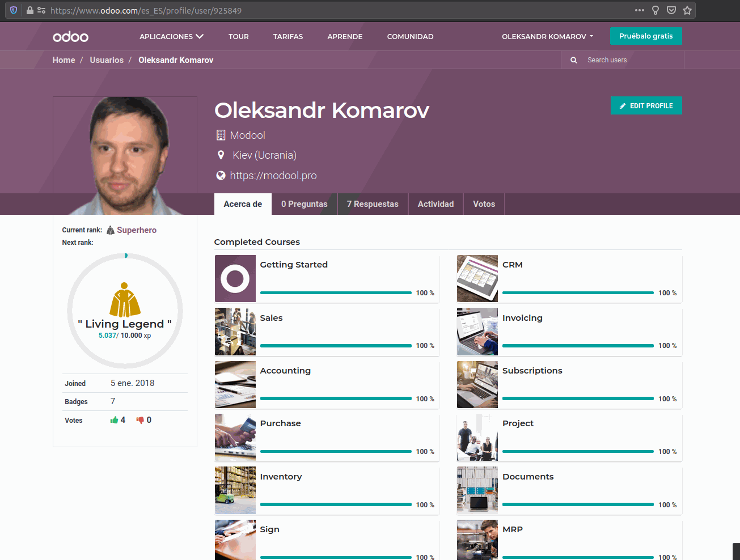Viewport: 740px width, 560px height.
Task: Open the OLEKSANDR KOMAROV user dropdown
Action: tap(547, 36)
